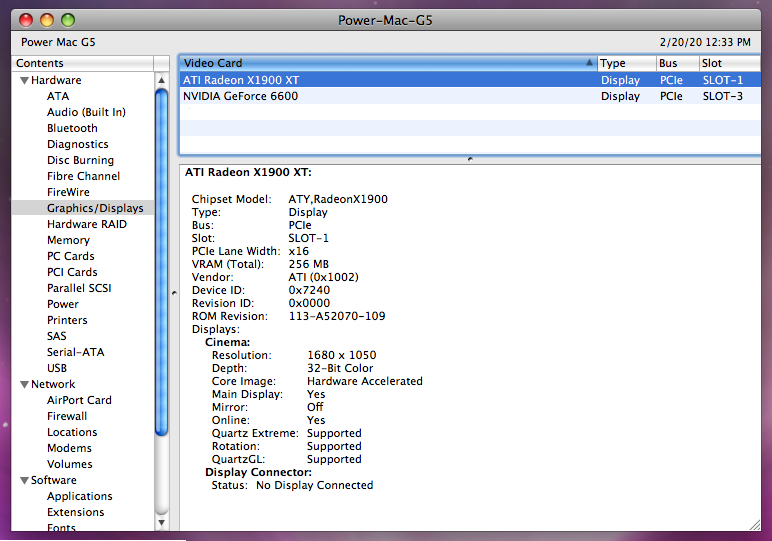Select PC Cards entry
Image resolution: width=772 pixels, height=541 pixels.
pos(70,256)
